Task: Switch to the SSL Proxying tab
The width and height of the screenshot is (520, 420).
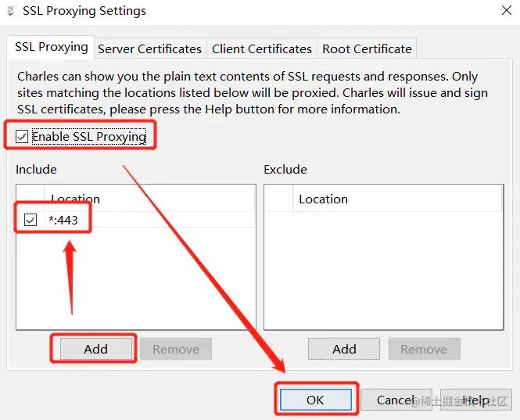Action: tap(51, 48)
